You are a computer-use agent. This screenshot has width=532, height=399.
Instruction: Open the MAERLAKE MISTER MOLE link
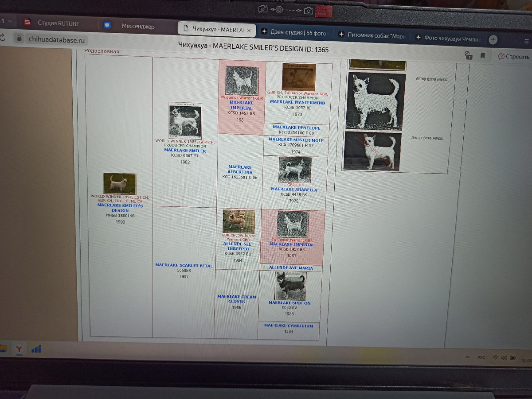point(296,140)
